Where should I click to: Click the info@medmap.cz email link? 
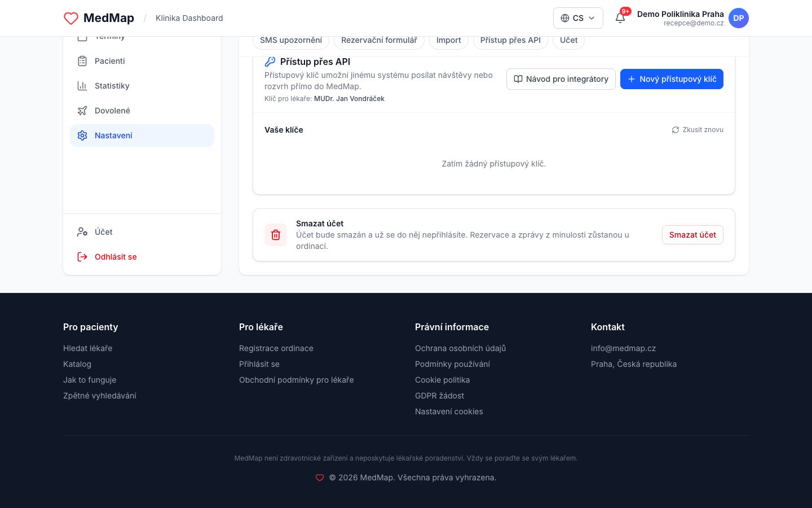coord(624,348)
